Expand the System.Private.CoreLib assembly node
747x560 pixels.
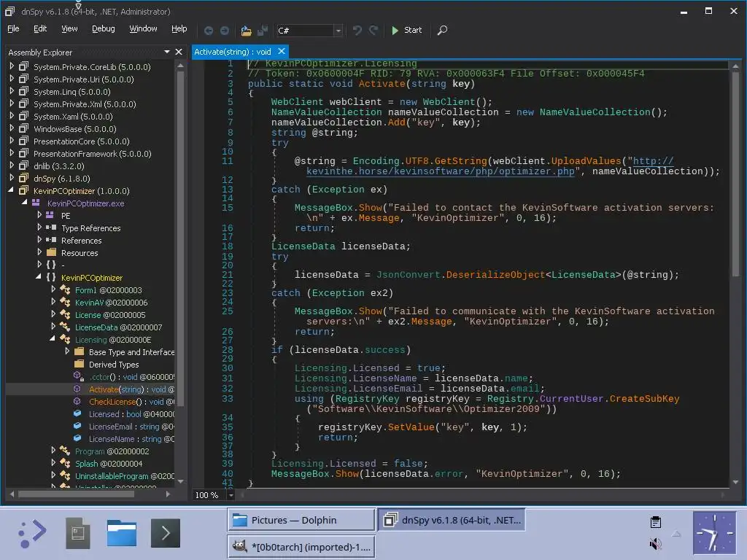[12, 66]
